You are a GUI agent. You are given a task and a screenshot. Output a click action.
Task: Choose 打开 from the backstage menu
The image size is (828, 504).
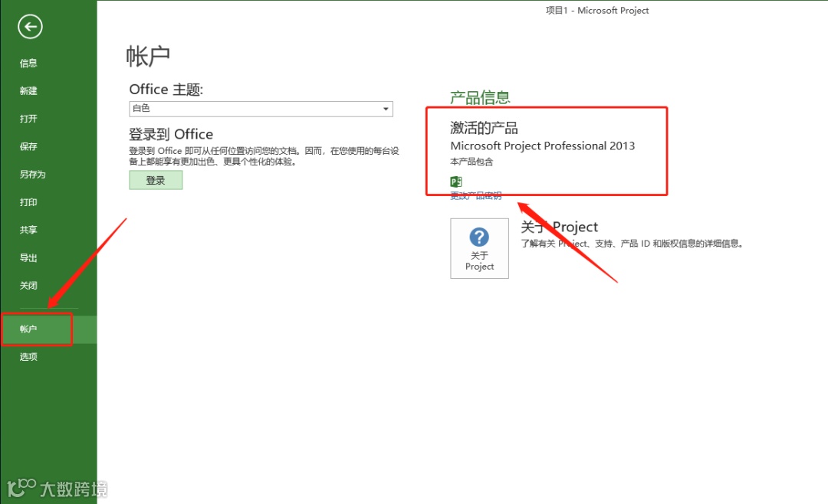pyautogui.click(x=28, y=119)
